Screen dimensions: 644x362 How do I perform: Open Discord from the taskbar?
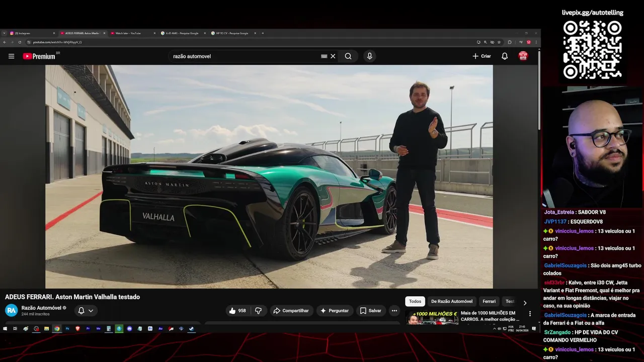[x=129, y=328]
